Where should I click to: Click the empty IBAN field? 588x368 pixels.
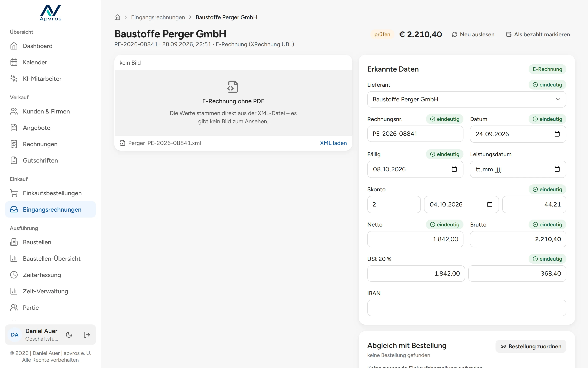467,308
